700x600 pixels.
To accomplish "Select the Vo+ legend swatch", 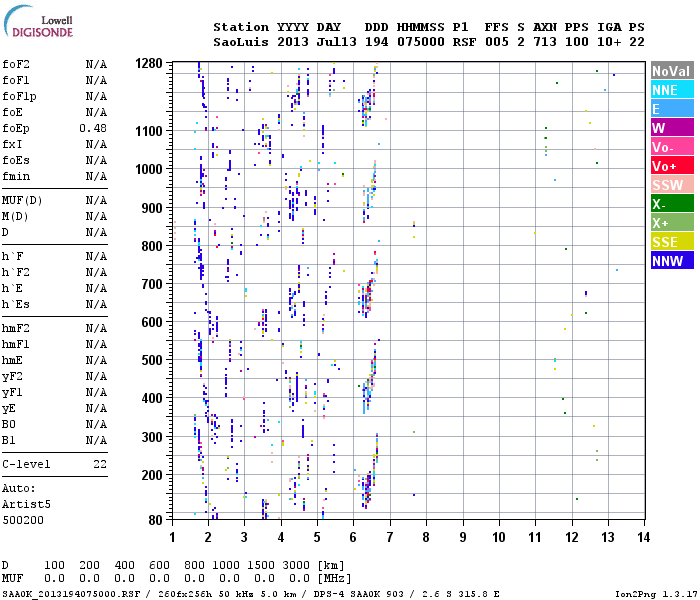I will point(672,166).
